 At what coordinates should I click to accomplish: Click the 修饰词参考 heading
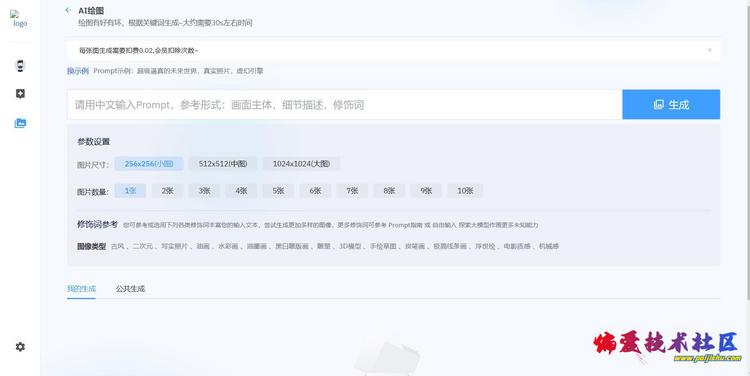point(97,224)
